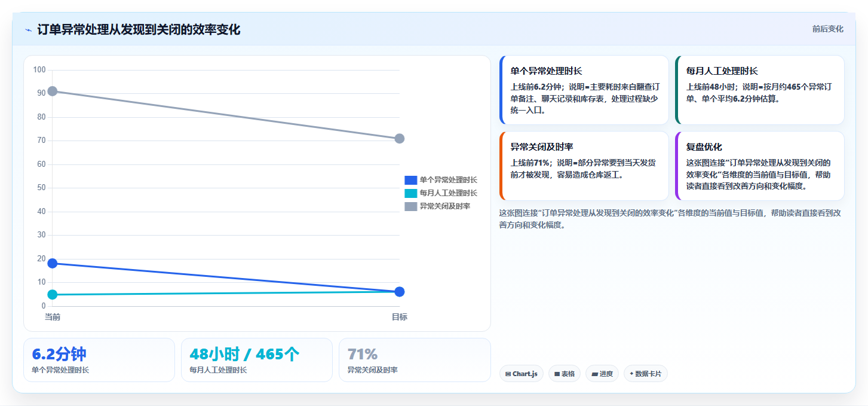Viewport: 868px width, 406px height.
Task: Click the 前后变化 label in the header
Action: point(827,29)
